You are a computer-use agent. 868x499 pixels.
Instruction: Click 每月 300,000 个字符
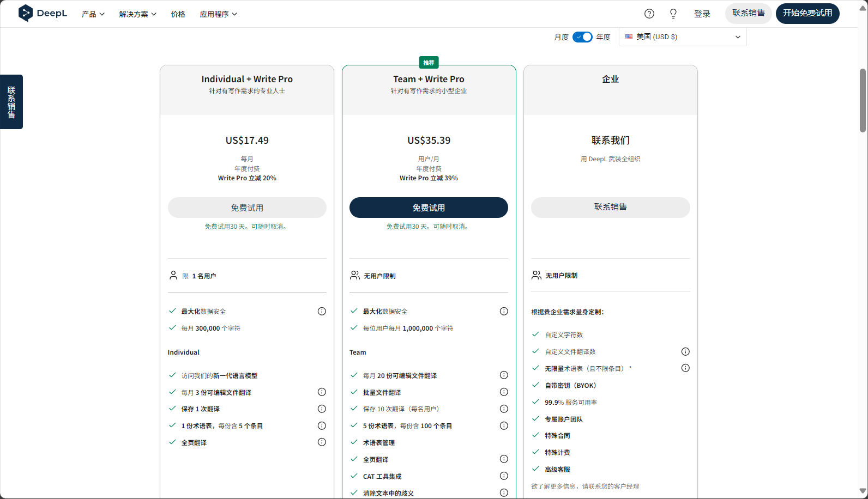point(210,328)
